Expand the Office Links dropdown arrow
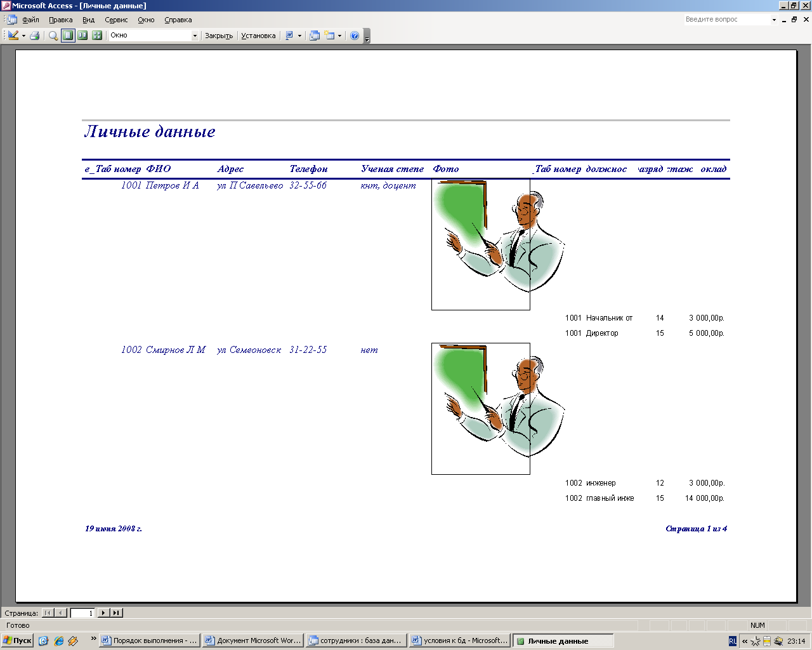The width and height of the screenshot is (812, 650). tap(299, 36)
